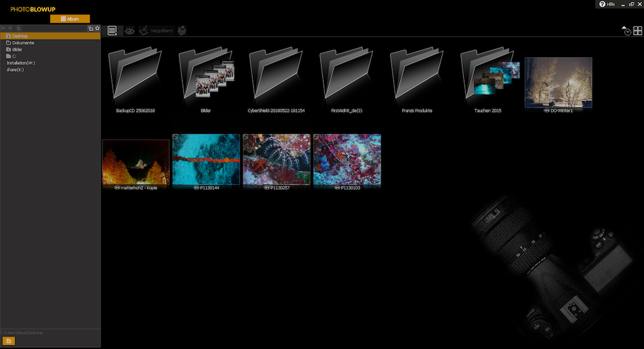
Task: Navigate up one folder level
Action: 19,28
